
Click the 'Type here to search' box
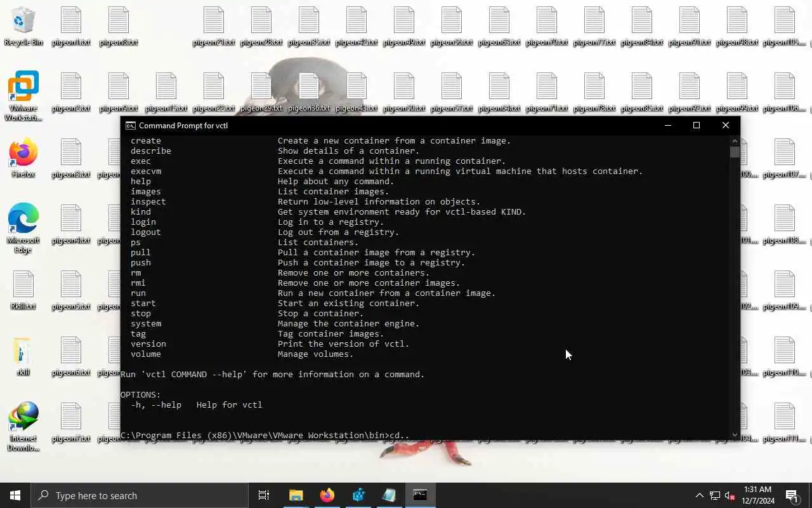click(140, 495)
